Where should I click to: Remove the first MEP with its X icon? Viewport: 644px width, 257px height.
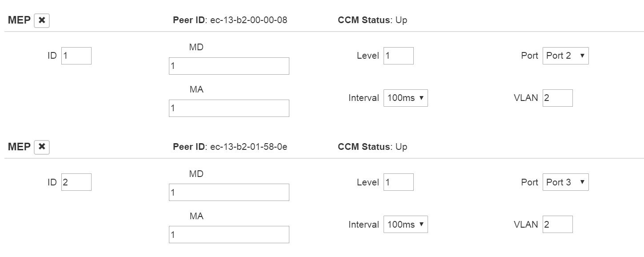pyautogui.click(x=42, y=20)
